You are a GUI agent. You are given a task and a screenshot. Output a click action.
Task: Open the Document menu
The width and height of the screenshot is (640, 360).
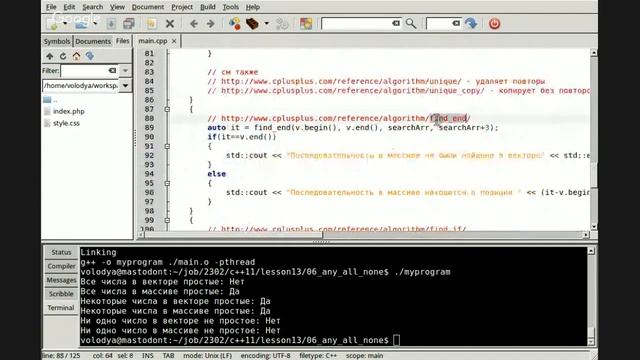[148, 7]
